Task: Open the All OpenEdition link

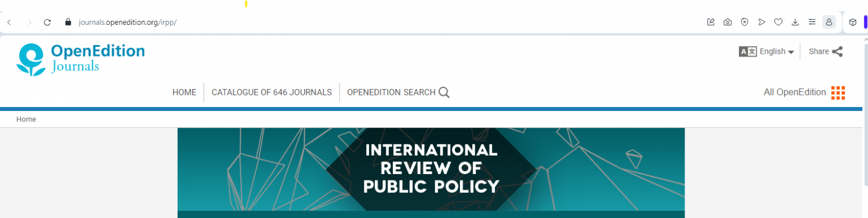Action: pos(795,92)
